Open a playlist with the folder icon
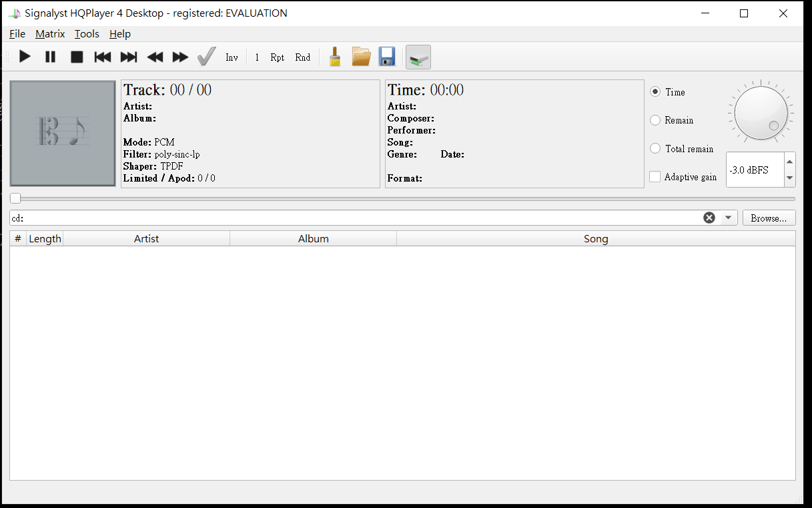 (x=361, y=57)
